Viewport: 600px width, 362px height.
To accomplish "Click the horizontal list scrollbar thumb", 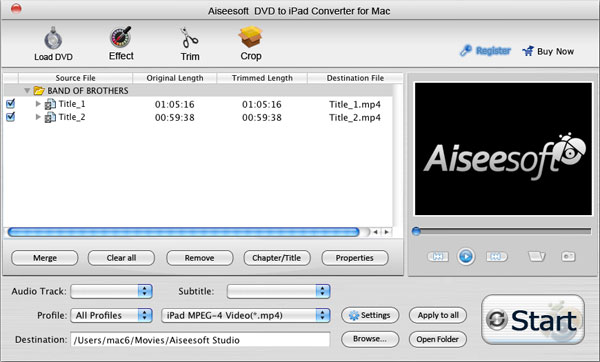I will click(x=183, y=232).
